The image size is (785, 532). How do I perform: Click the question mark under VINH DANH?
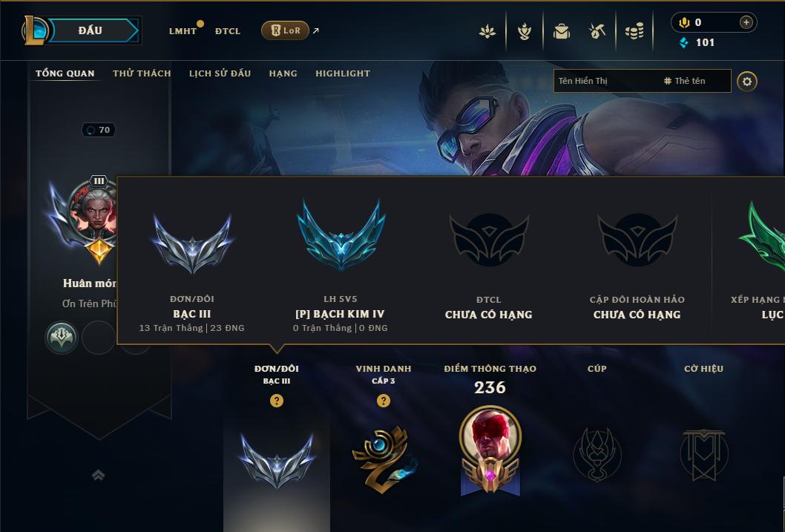coord(384,401)
